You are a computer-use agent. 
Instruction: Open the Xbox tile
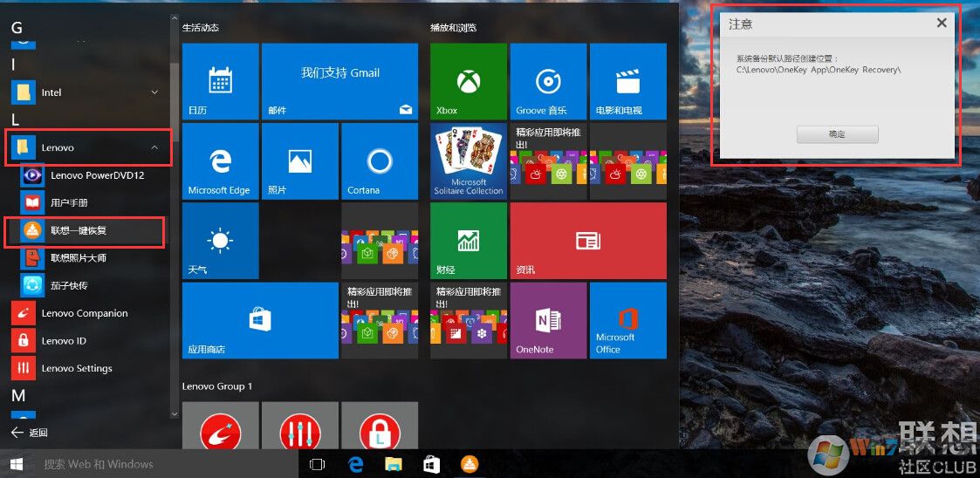coord(468,81)
